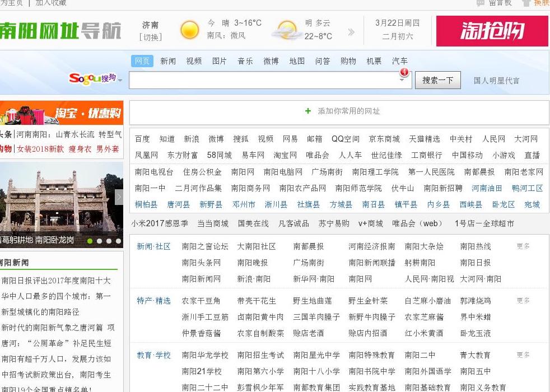Expand the search suggestions dropdown arrow

click(402, 80)
